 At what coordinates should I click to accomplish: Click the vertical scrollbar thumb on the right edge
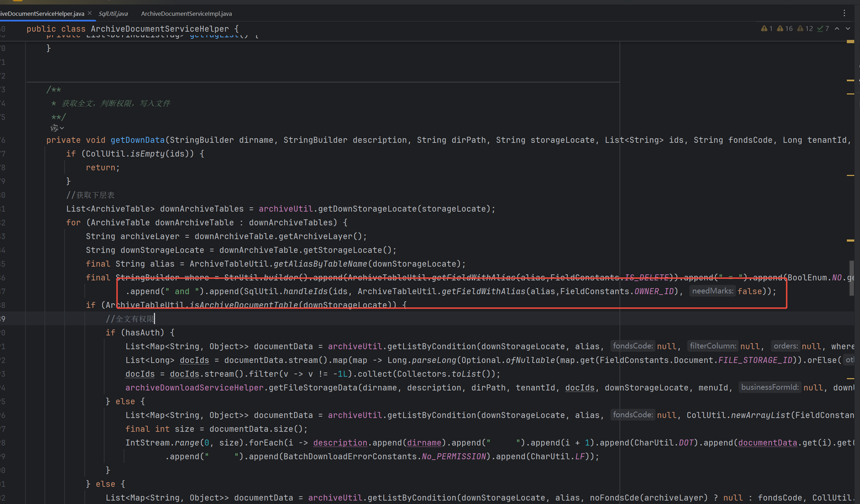[x=852, y=278]
